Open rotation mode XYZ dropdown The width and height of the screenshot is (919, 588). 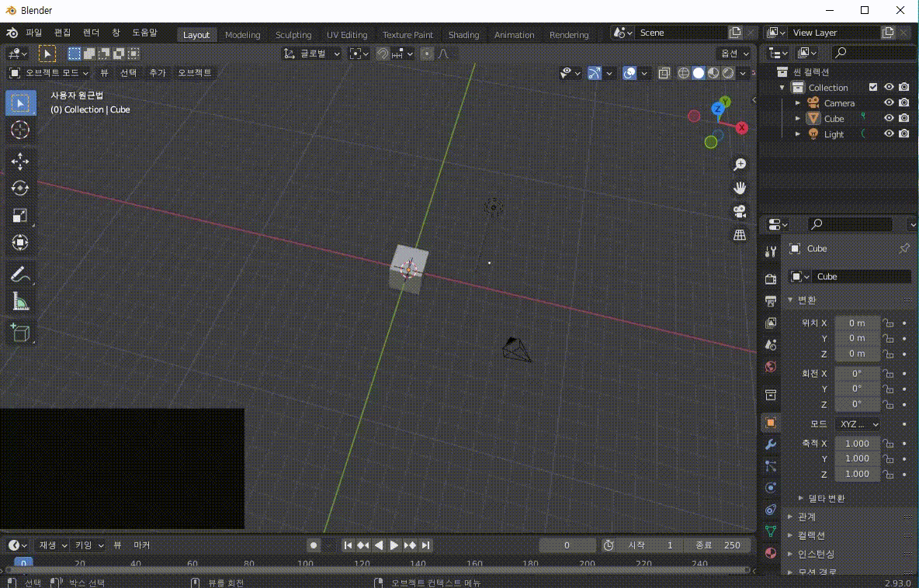[x=858, y=424]
